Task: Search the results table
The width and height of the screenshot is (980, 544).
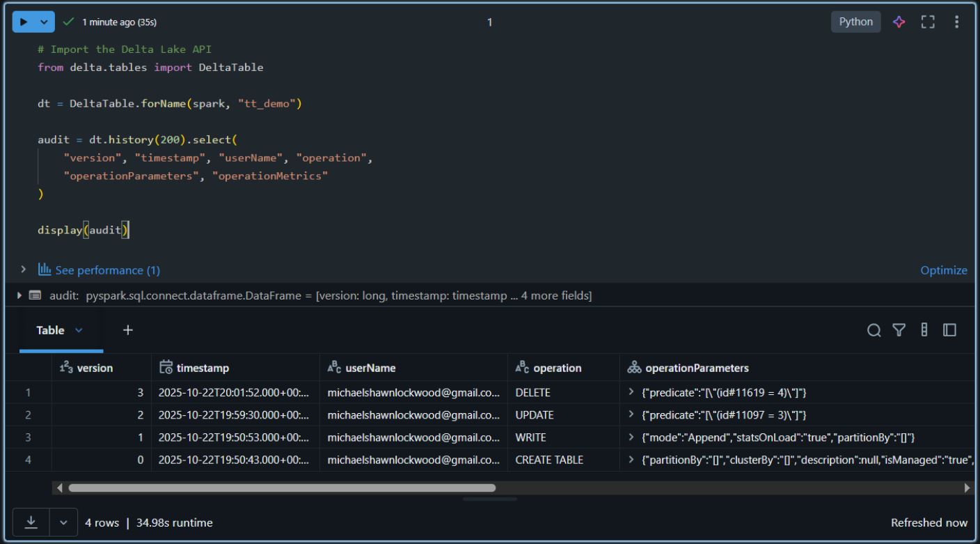Action: [x=874, y=330]
